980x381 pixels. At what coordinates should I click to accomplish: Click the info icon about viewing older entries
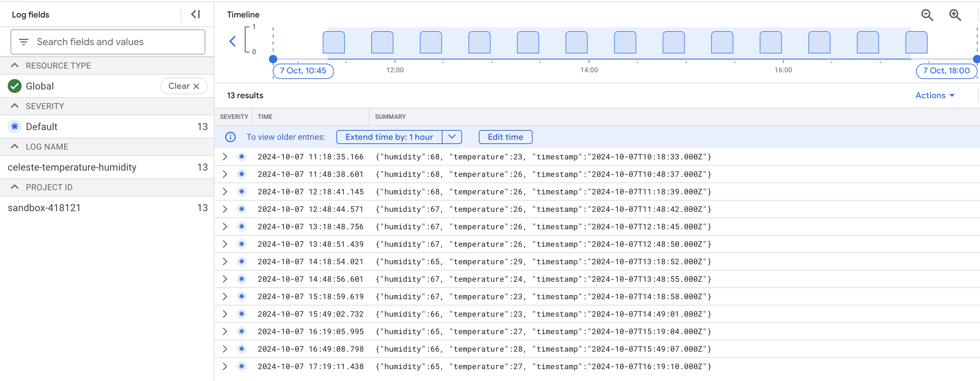[x=230, y=137]
